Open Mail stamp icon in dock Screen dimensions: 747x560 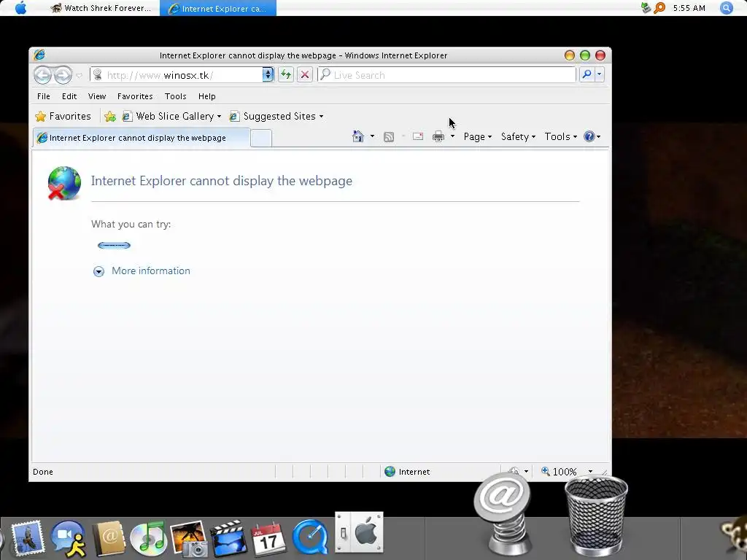[x=27, y=538]
